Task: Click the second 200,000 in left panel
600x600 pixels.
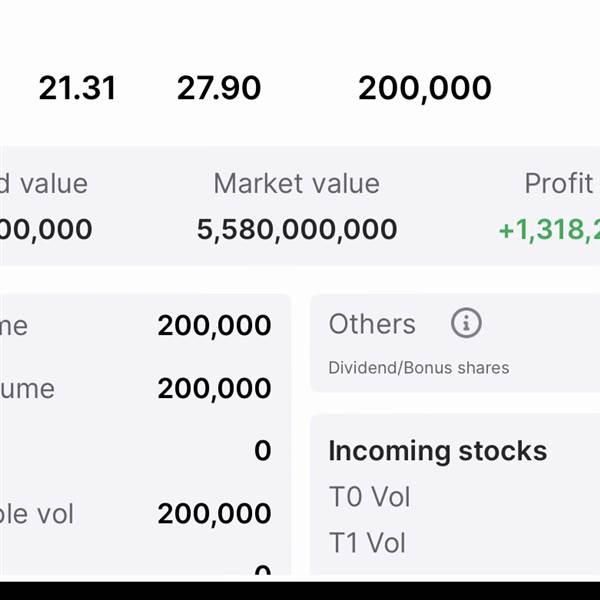Action: [x=214, y=388]
